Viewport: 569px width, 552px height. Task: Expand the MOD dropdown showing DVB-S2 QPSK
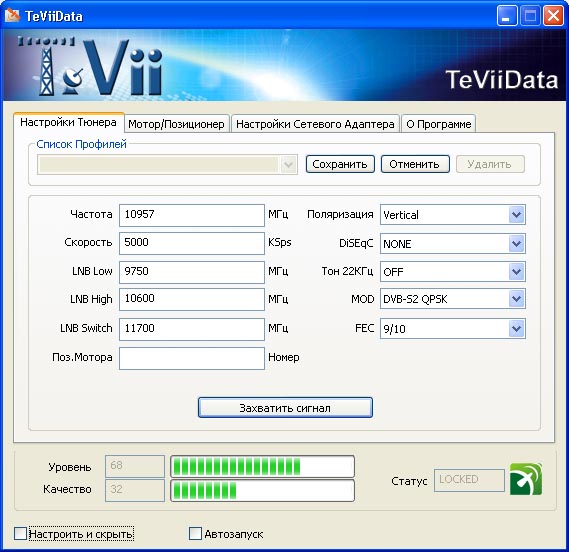[x=453, y=299]
